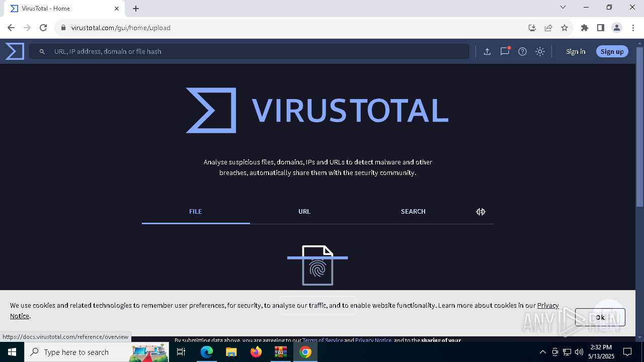
Task: Click Ok on the cookie banner
Action: coord(600,317)
